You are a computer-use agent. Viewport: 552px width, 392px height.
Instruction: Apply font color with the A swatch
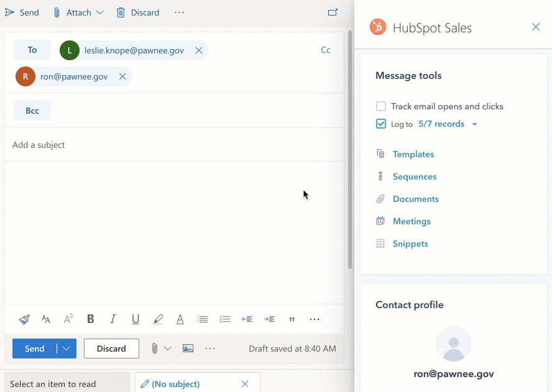tap(180, 319)
